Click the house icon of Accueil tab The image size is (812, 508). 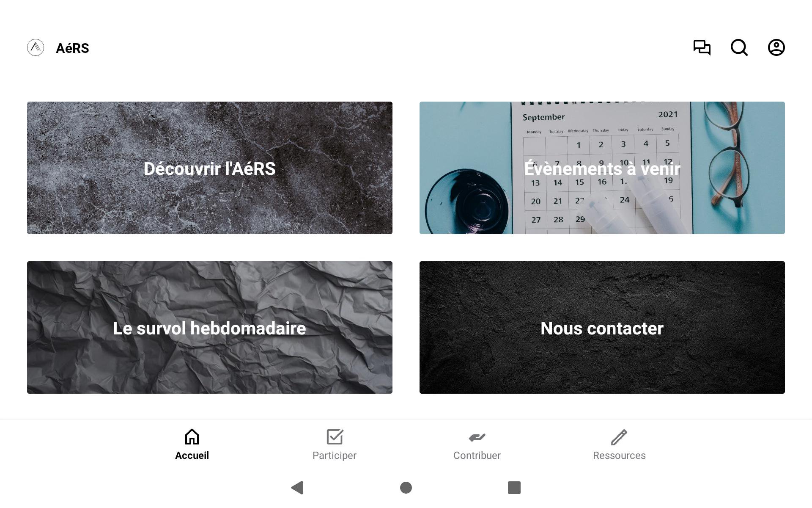click(192, 437)
